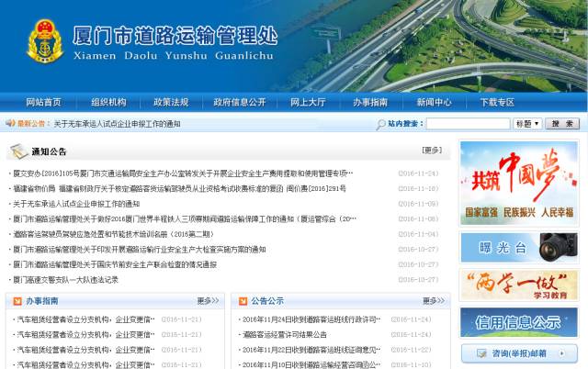Viewport: 588px width, 369px height.
Task: Click the 共筑中国梦 banner image
Action: click(x=519, y=183)
